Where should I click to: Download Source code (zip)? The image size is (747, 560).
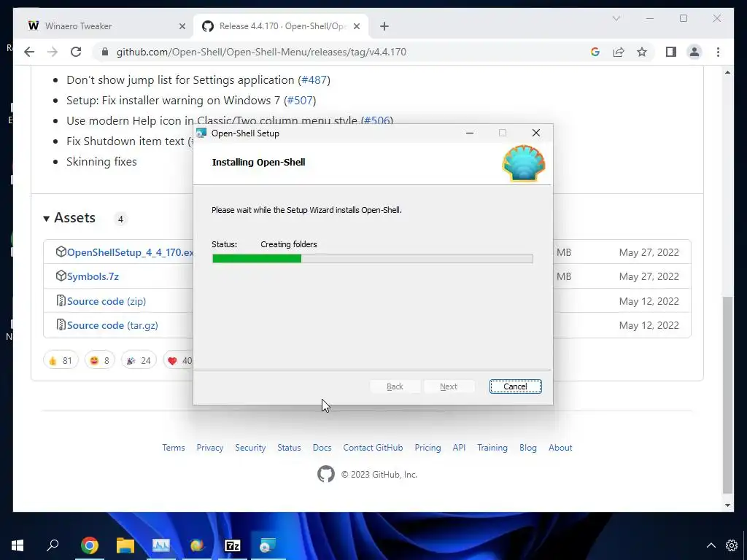pos(107,301)
